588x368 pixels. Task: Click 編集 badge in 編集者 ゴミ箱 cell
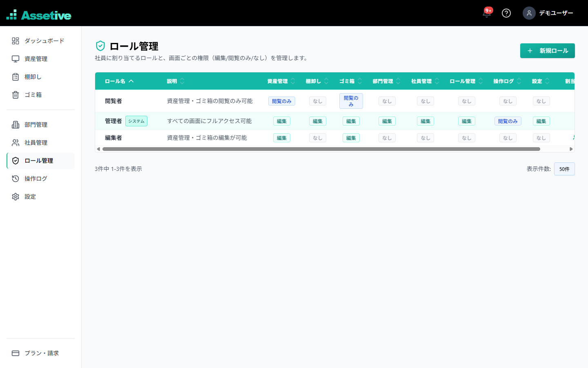[351, 138]
